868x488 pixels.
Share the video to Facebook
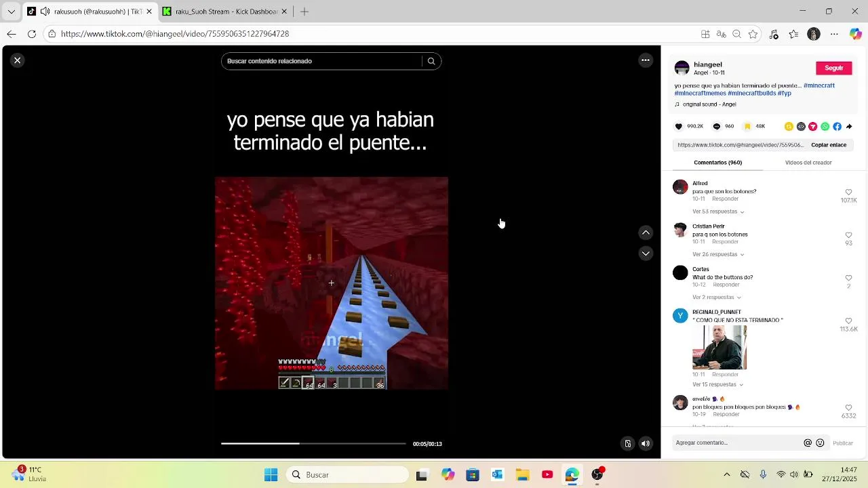click(837, 126)
